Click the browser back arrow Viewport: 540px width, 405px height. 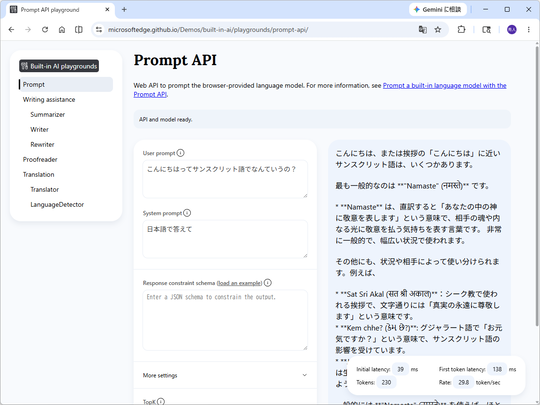[11, 30]
